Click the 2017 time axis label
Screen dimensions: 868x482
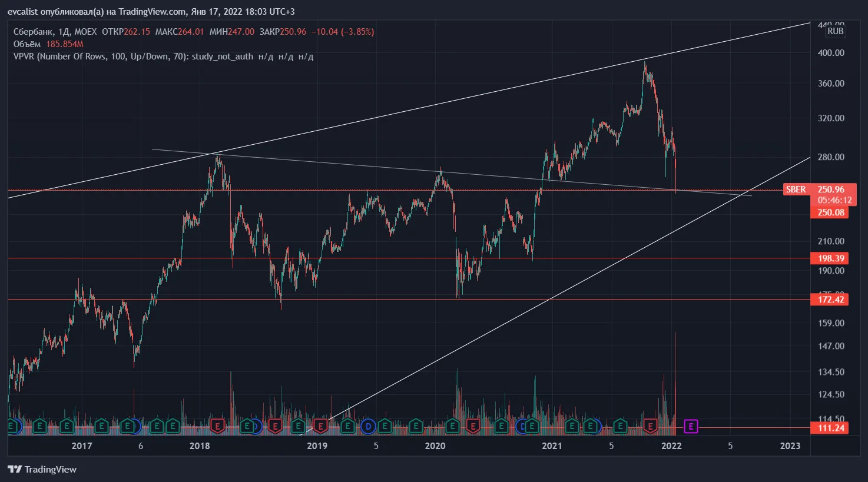click(x=82, y=446)
